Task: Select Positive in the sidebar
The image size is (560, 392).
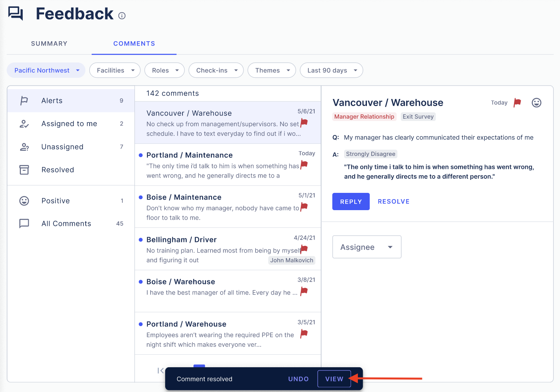Action: click(71, 201)
